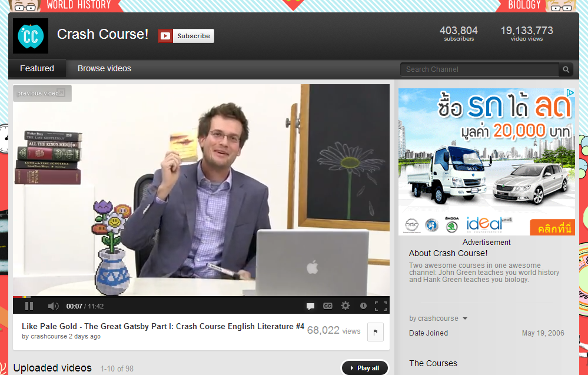588x375 pixels.
Task: Click the orange Thai button in ad
Action: (552, 228)
